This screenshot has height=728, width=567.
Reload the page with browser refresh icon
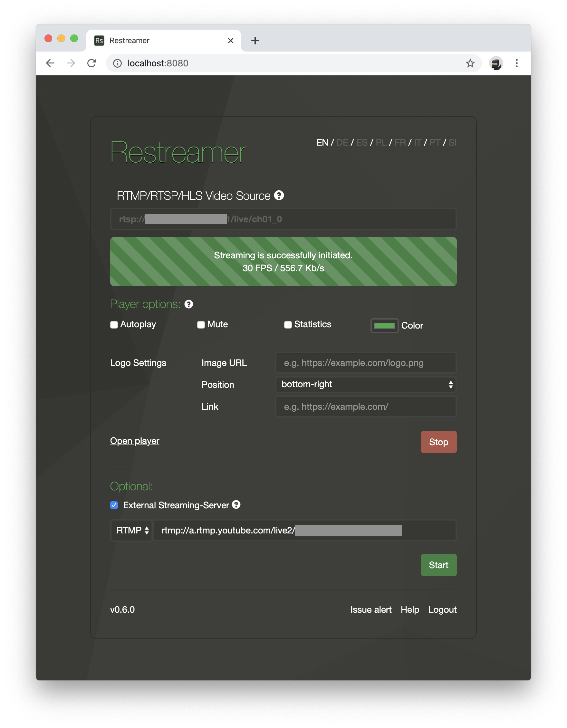pos(92,63)
